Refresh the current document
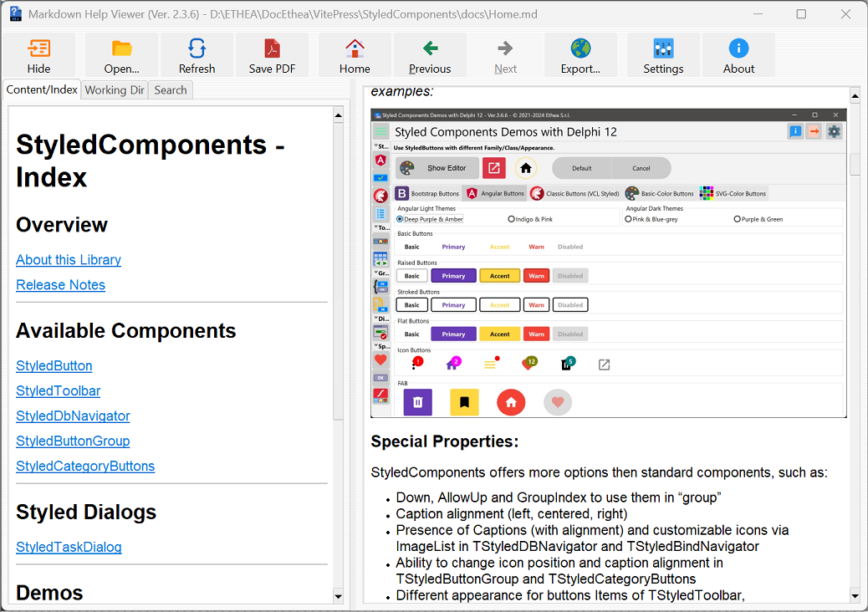Image resolution: width=868 pixels, height=612 pixels. [197, 55]
